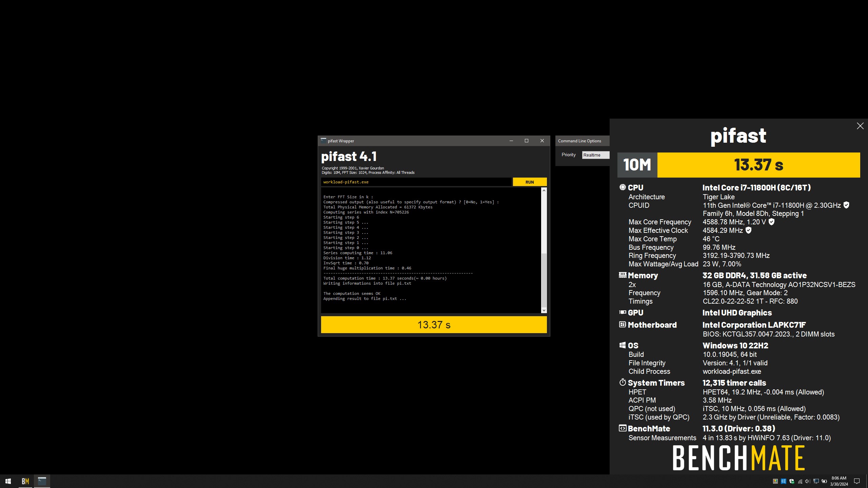This screenshot has width=868, height=488.
Task: Click the workload-pifast.exe command field
Action: [416, 182]
